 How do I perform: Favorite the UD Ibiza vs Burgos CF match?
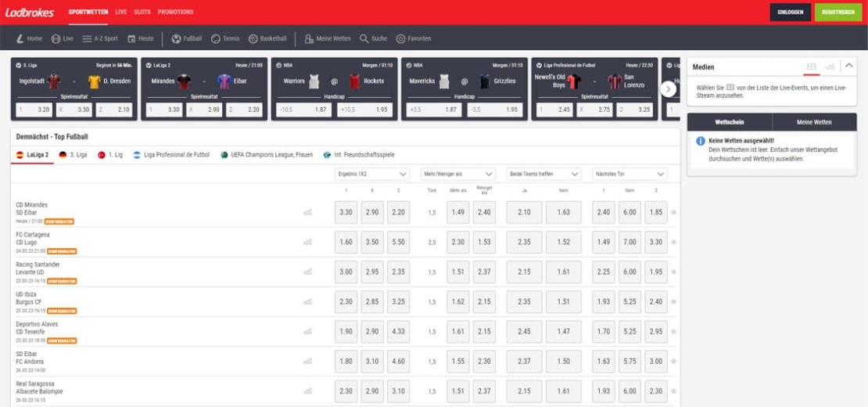pos(674,302)
